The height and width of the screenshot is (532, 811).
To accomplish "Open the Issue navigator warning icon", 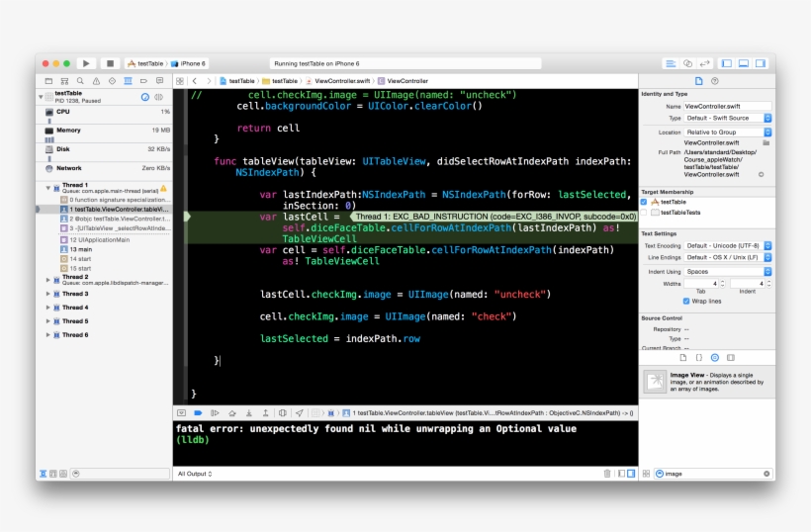I will click(x=96, y=81).
